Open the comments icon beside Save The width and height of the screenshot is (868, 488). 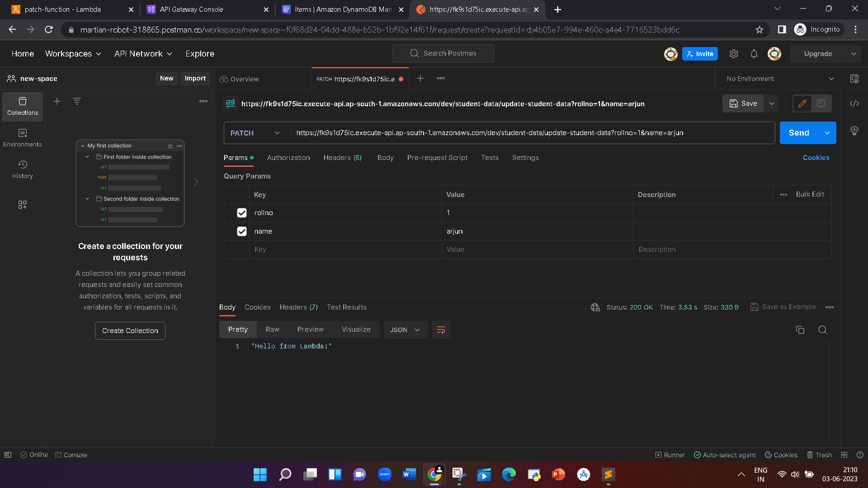click(x=821, y=103)
